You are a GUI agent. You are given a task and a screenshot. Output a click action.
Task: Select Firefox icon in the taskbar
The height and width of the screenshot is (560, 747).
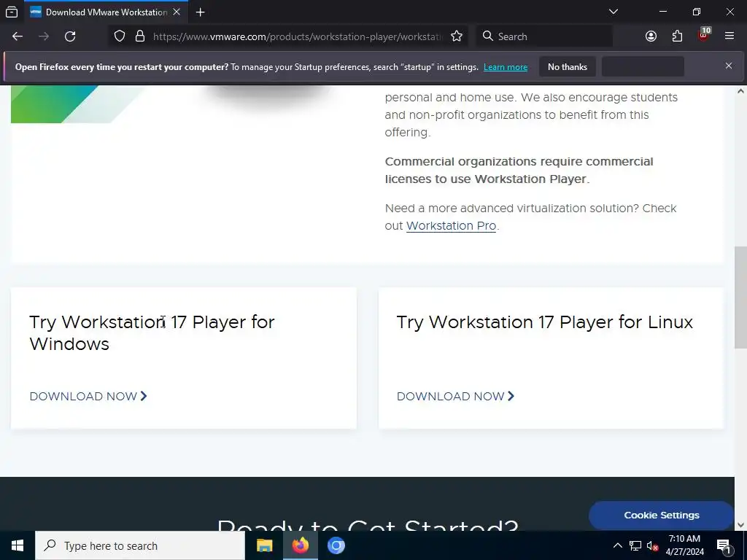pyautogui.click(x=300, y=545)
